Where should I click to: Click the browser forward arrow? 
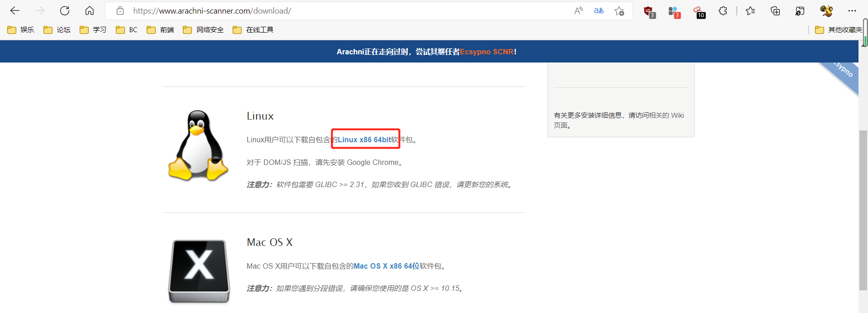click(x=40, y=11)
